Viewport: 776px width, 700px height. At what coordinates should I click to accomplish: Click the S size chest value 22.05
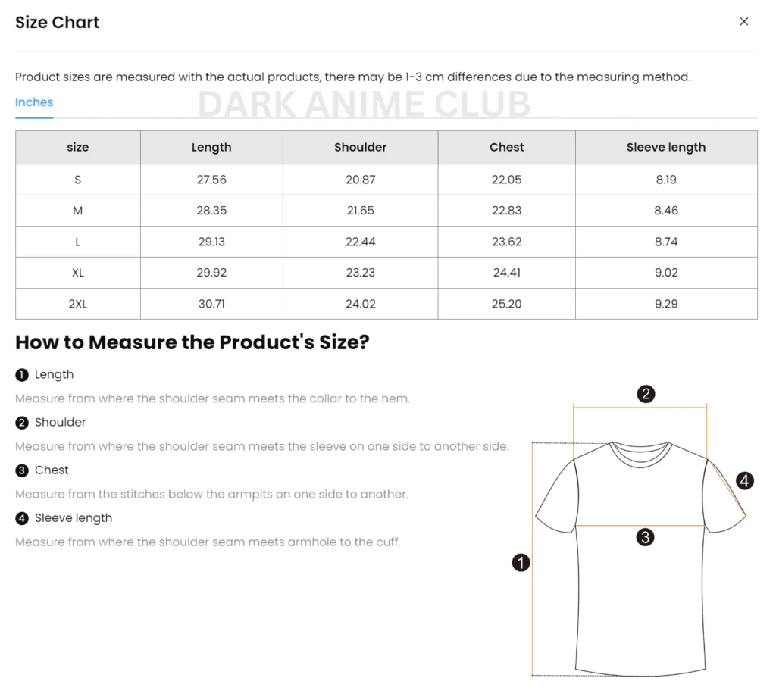tap(506, 180)
